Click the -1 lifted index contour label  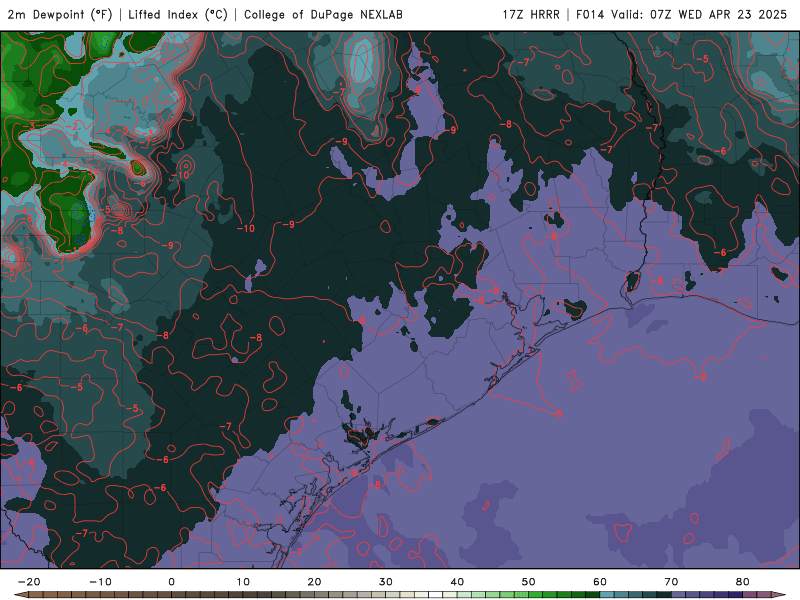coord(72,250)
